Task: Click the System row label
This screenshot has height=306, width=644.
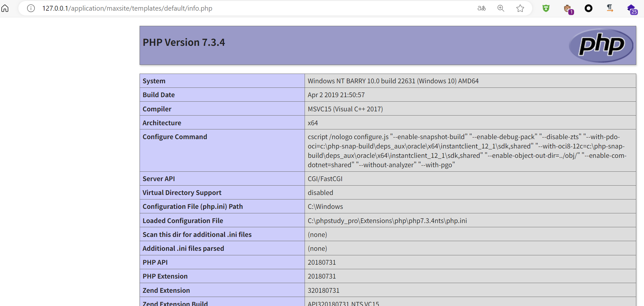Action: tap(154, 81)
